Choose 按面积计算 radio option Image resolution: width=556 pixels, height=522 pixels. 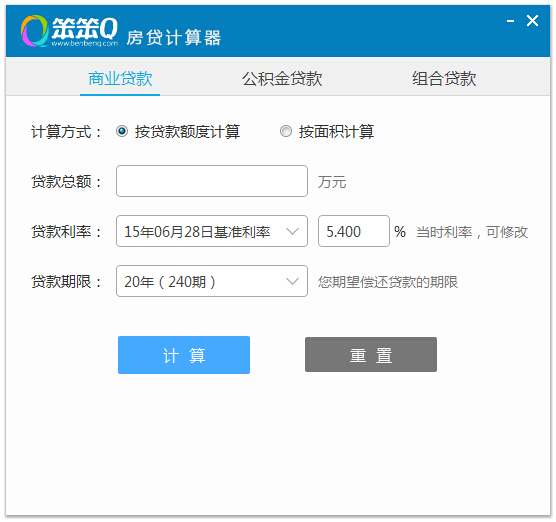tap(286, 131)
